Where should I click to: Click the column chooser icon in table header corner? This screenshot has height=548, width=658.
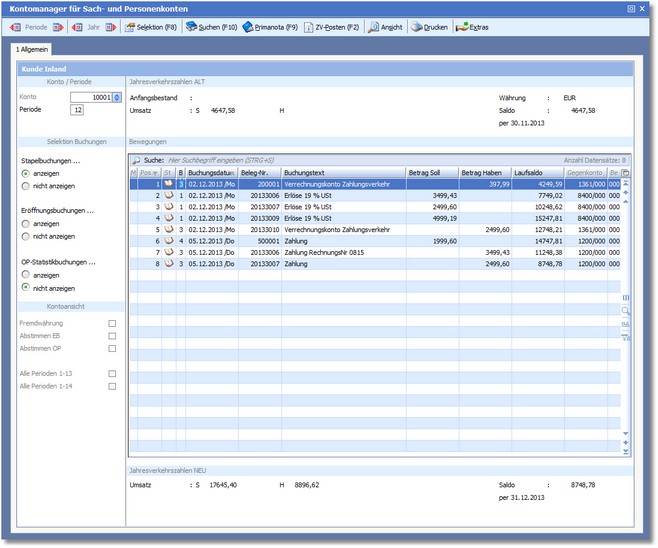tap(626, 172)
